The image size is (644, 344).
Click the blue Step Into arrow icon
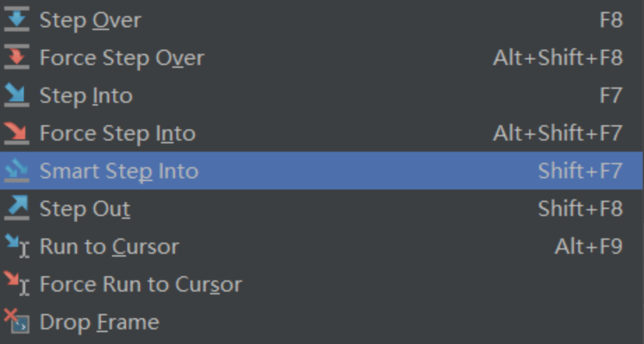17,95
